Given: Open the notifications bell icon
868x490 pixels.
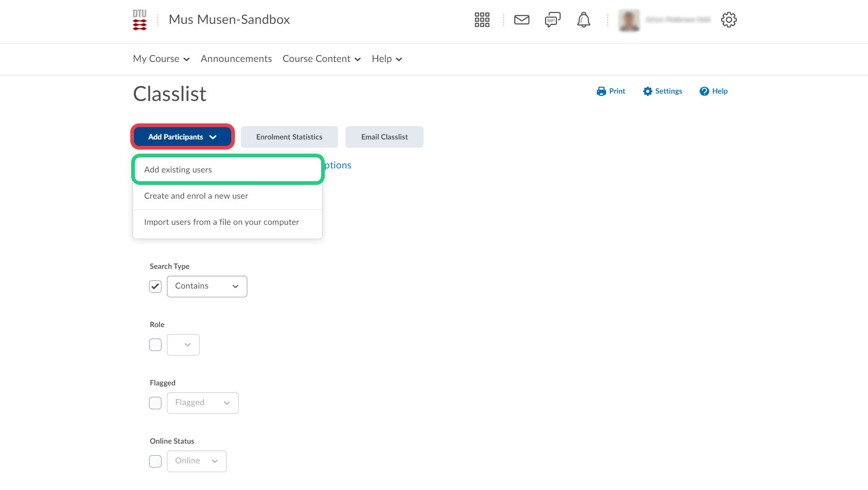Looking at the screenshot, I should [x=583, y=20].
